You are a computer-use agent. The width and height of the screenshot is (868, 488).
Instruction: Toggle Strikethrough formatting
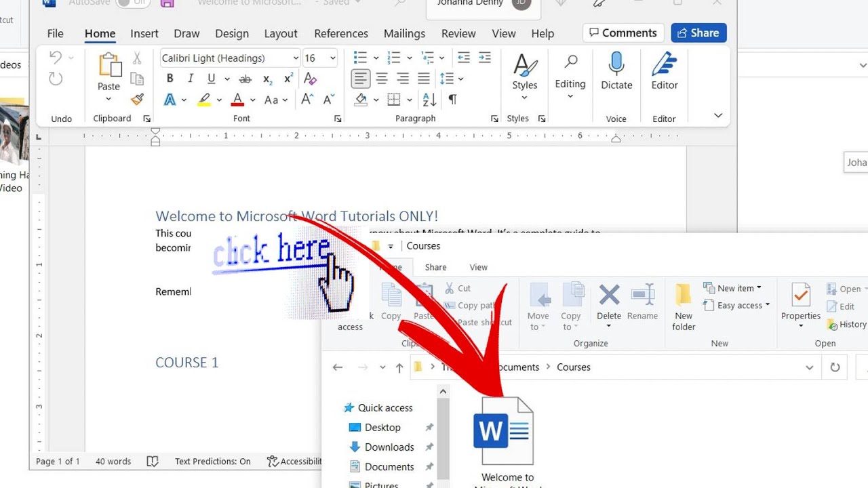coord(245,79)
